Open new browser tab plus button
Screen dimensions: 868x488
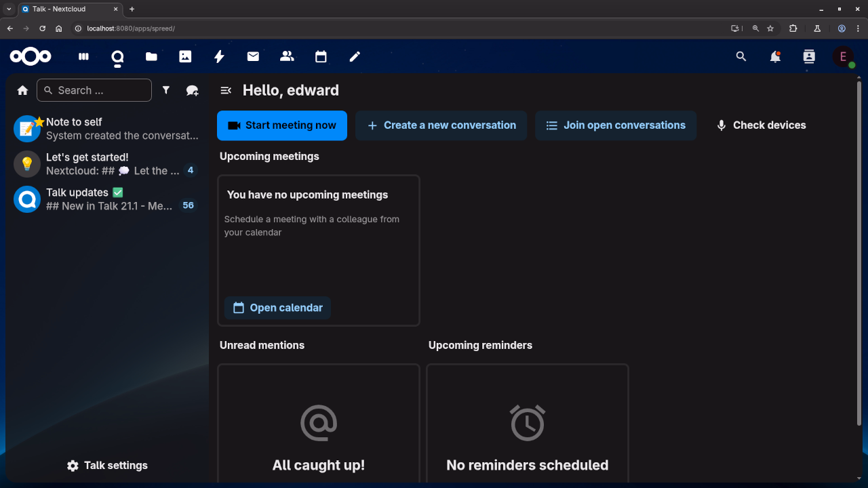pyautogui.click(x=132, y=9)
